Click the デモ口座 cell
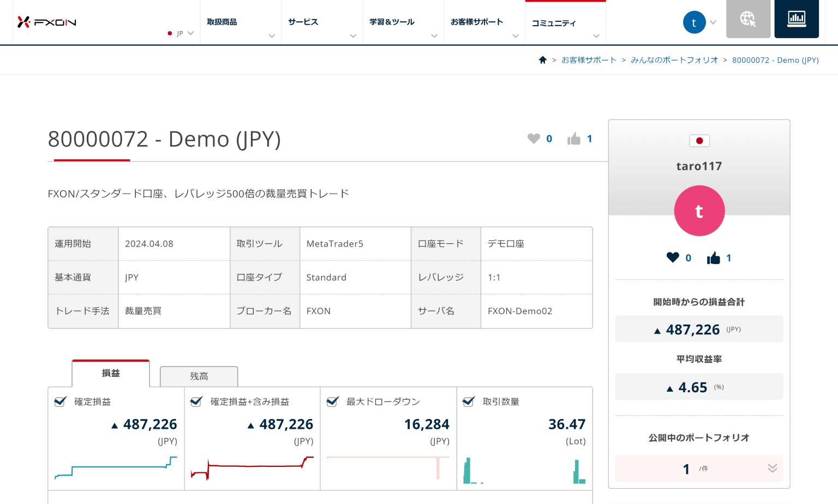The image size is (838, 504). (536, 244)
